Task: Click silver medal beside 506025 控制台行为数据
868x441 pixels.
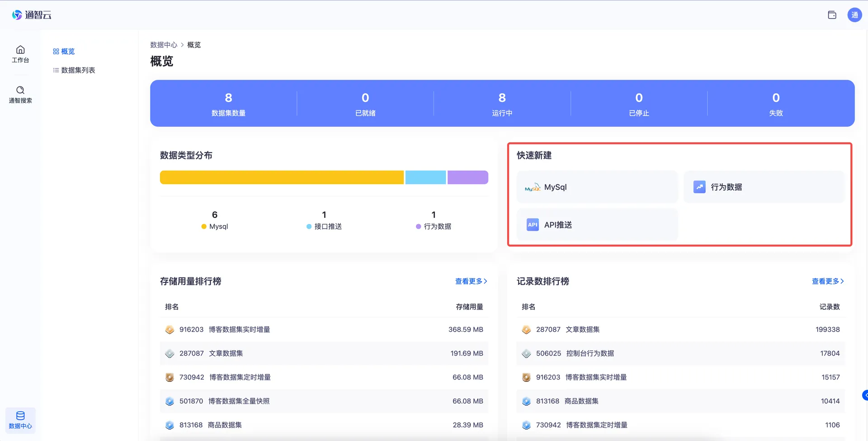Action: tap(526, 353)
